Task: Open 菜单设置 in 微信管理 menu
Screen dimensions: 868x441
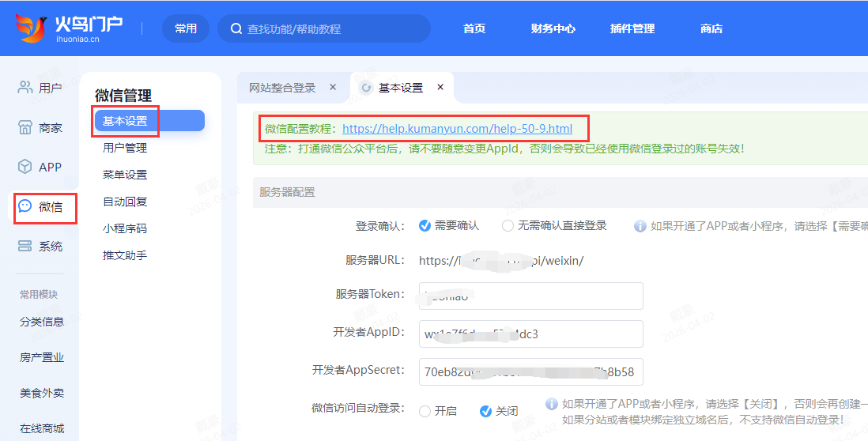Action: pyautogui.click(x=125, y=175)
